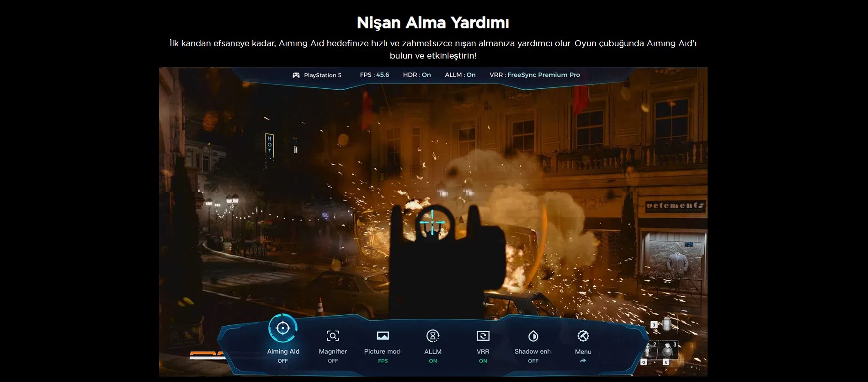The image size is (868, 382).
Task: Toggle Shadow enhancer OFF status
Action: [533, 361]
